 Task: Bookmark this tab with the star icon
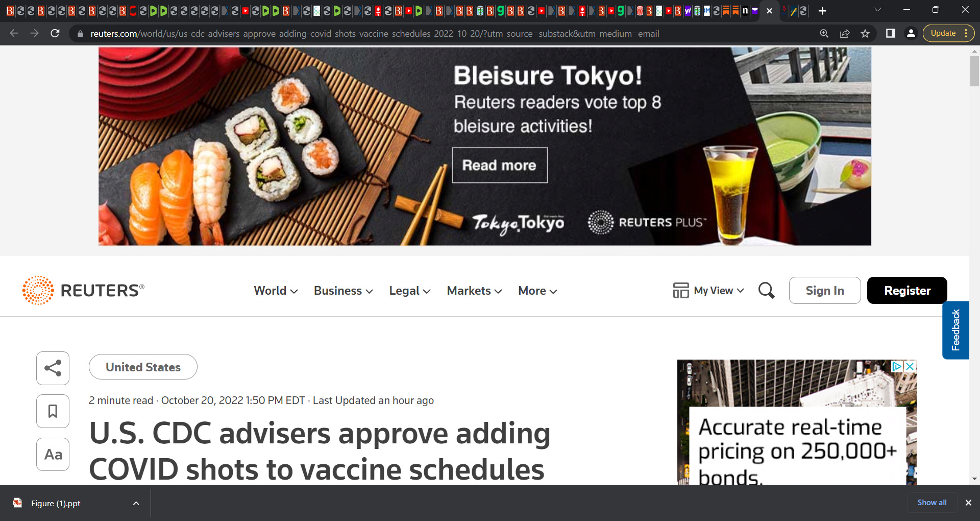click(865, 34)
